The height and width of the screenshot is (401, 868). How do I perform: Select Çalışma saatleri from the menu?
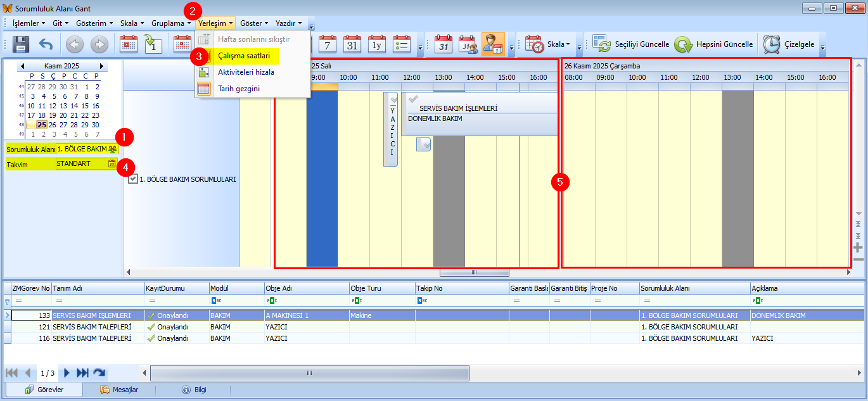point(244,56)
